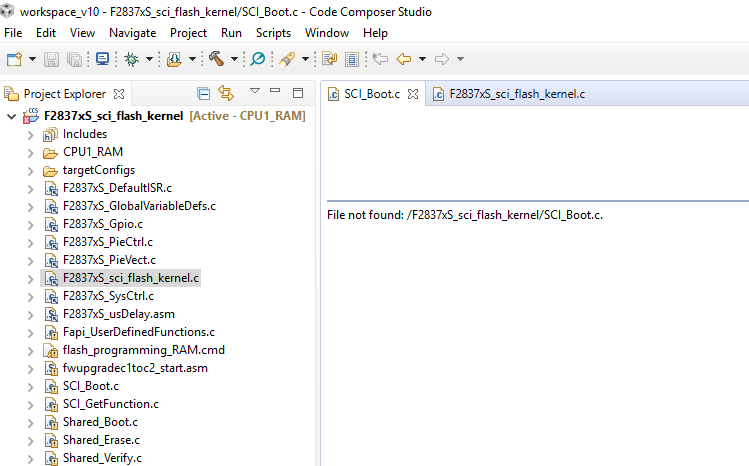Click the Debug bug icon
Image resolution: width=749 pixels, height=466 pixels.
131,59
